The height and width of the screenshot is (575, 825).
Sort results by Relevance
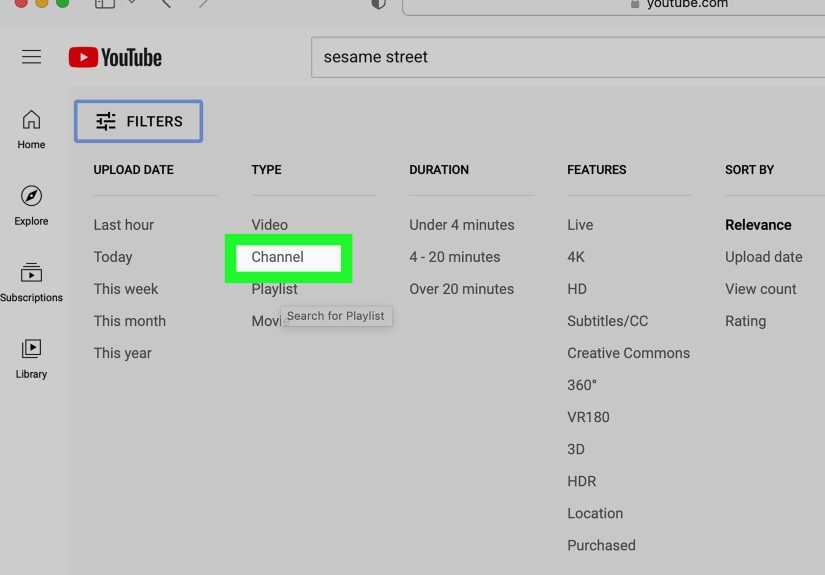(x=758, y=225)
